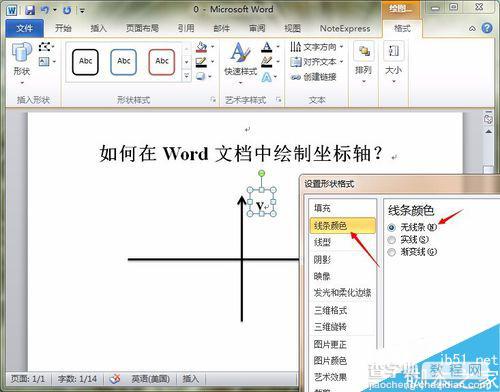Click the Edit Shape icon

coord(45,46)
